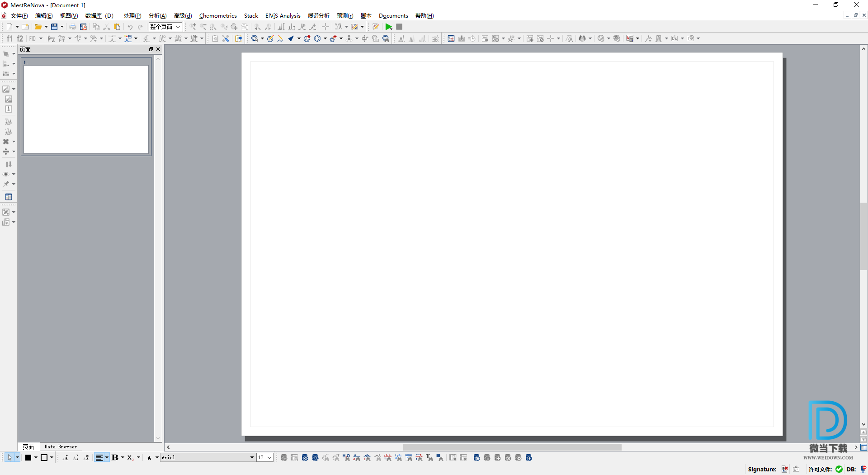Click the hexagon ring structure icon
868x475 pixels.
(317, 38)
